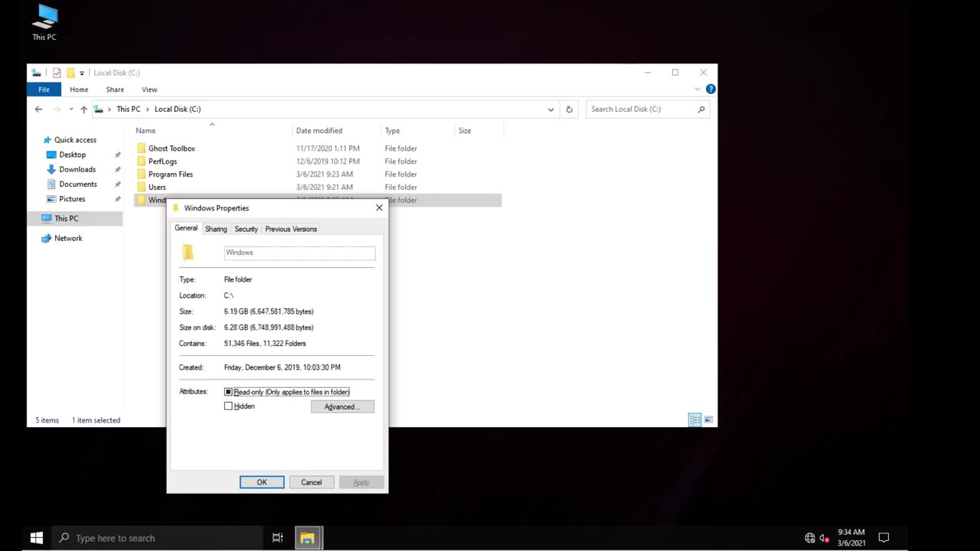Screen dimensions: 980x551
Task: Click the muted speaker volume tray icon
Action: coord(824,538)
